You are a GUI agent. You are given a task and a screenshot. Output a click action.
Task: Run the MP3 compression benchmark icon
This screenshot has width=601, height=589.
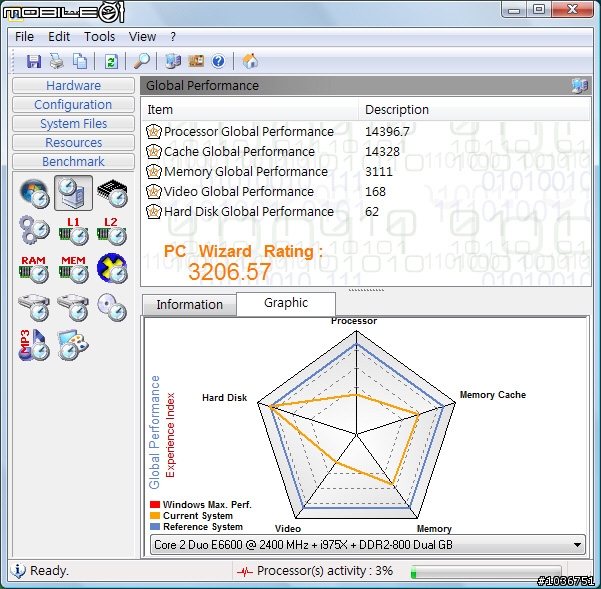(x=34, y=345)
